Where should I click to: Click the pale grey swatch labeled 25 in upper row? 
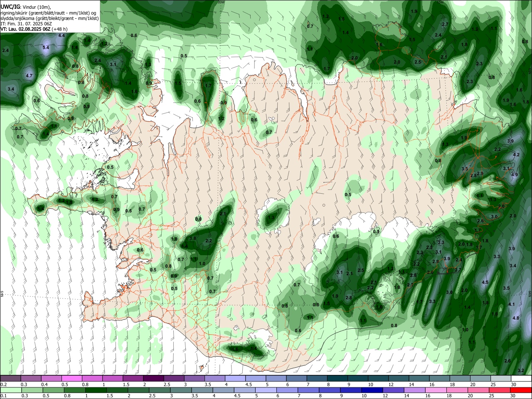click(x=501, y=379)
